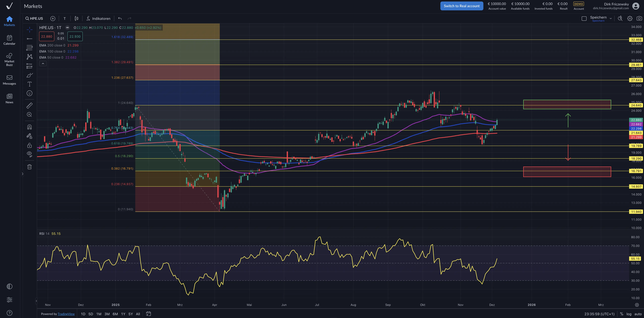Open chart settings gear icon
644x318 pixels.
(x=630, y=19)
